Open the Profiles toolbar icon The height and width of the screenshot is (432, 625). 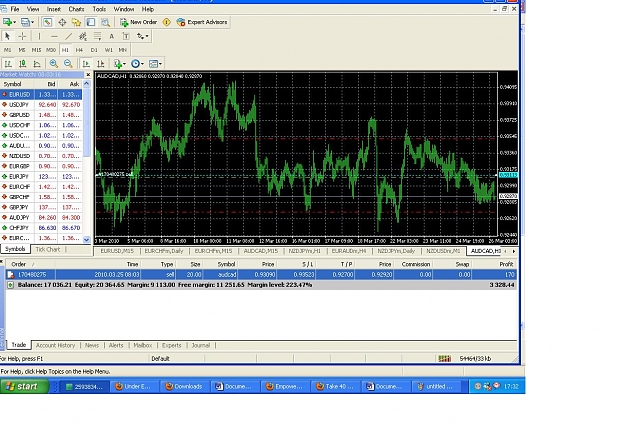point(27,22)
